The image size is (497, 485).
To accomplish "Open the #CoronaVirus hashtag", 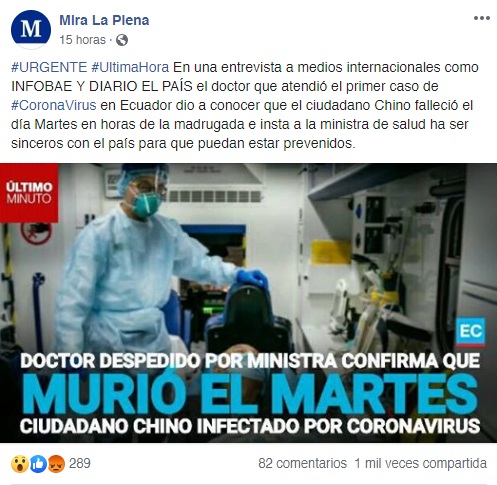I will pyautogui.click(x=54, y=105).
